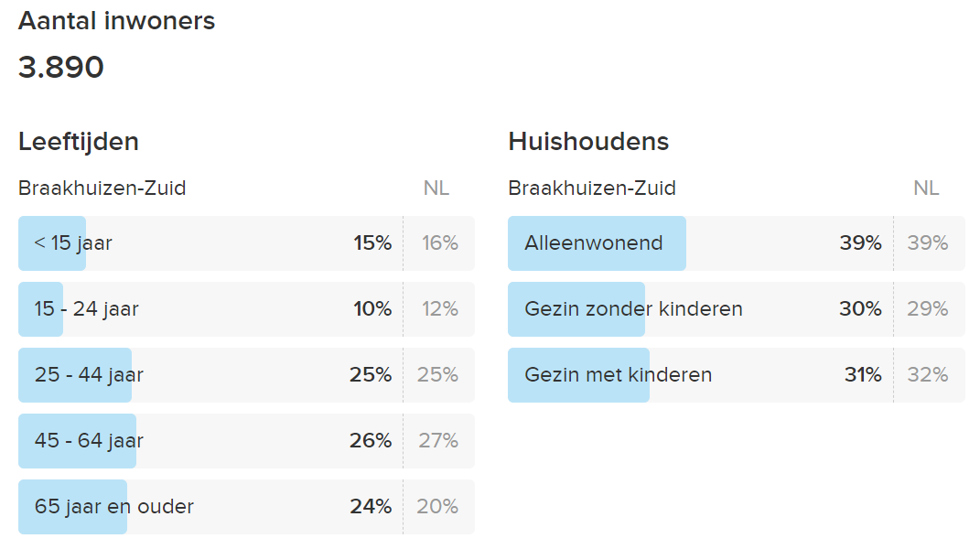Select the 'Gezin met kinderen' row
Screen dimensions: 980x549
click(737, 375)
